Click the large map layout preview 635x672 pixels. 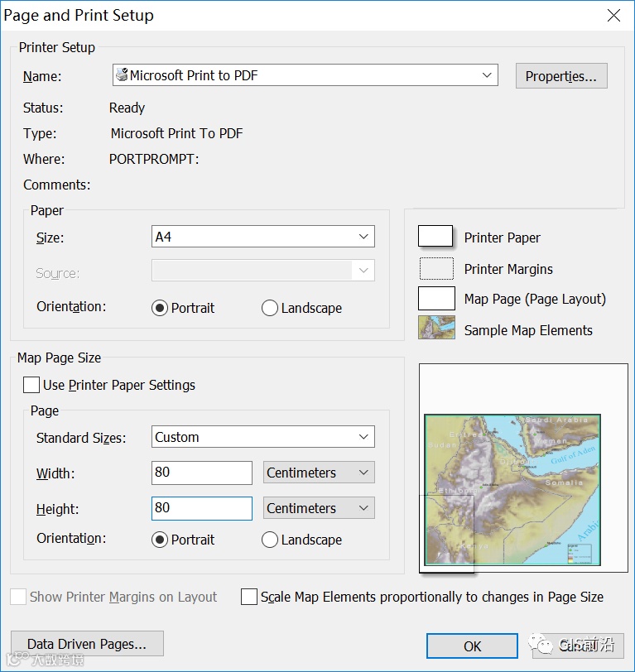(x=523, y=468)
